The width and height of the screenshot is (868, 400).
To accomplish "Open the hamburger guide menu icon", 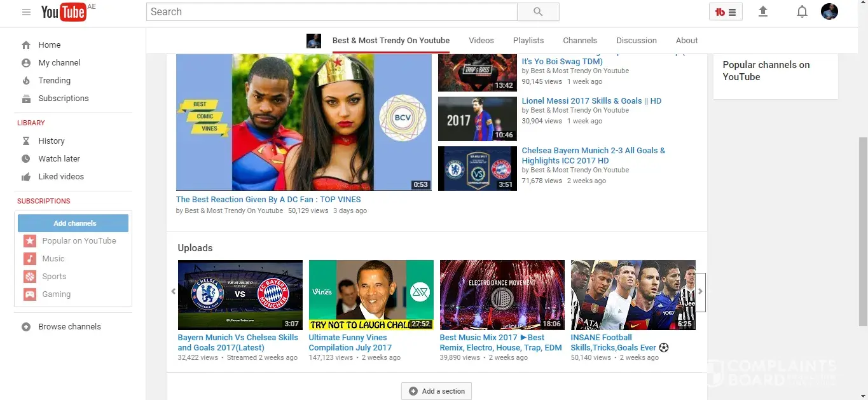I will [x=26, y=12].
